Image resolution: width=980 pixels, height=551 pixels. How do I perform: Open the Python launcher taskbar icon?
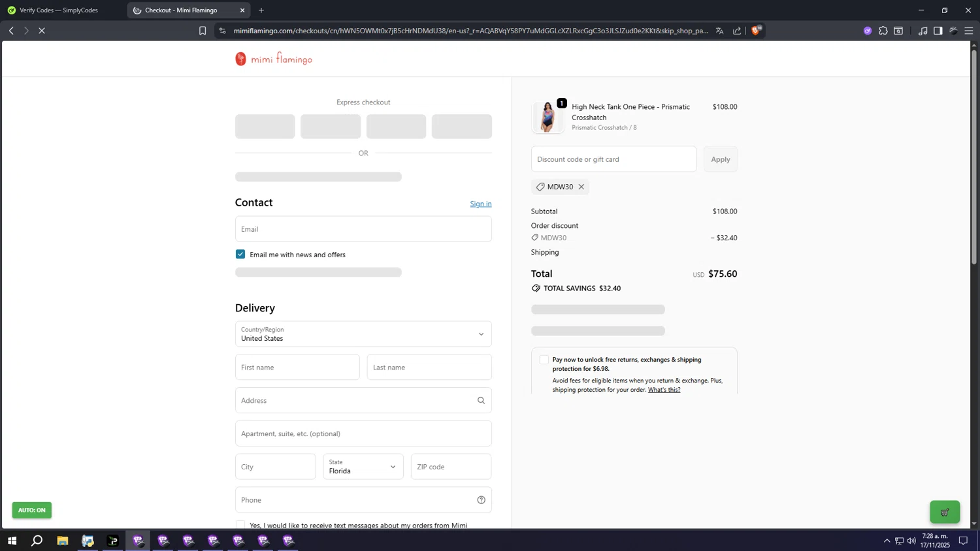tap(88, 541)
